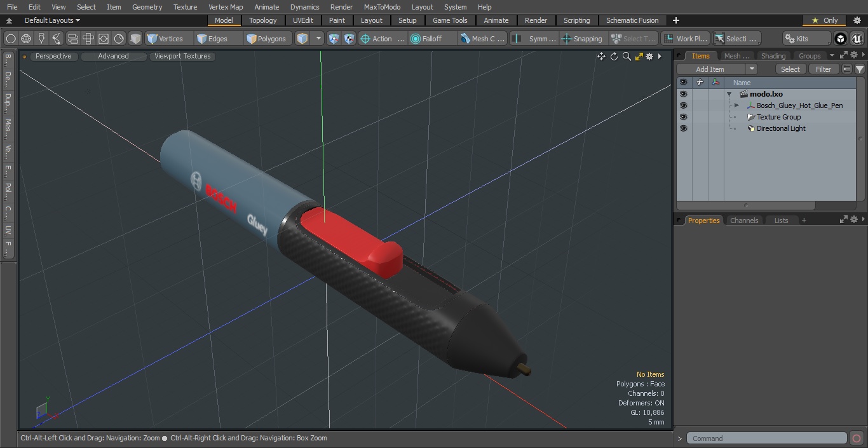The image size is (868, 448).
Task: Click the globe icon in the toolbar
Action: 26,39
